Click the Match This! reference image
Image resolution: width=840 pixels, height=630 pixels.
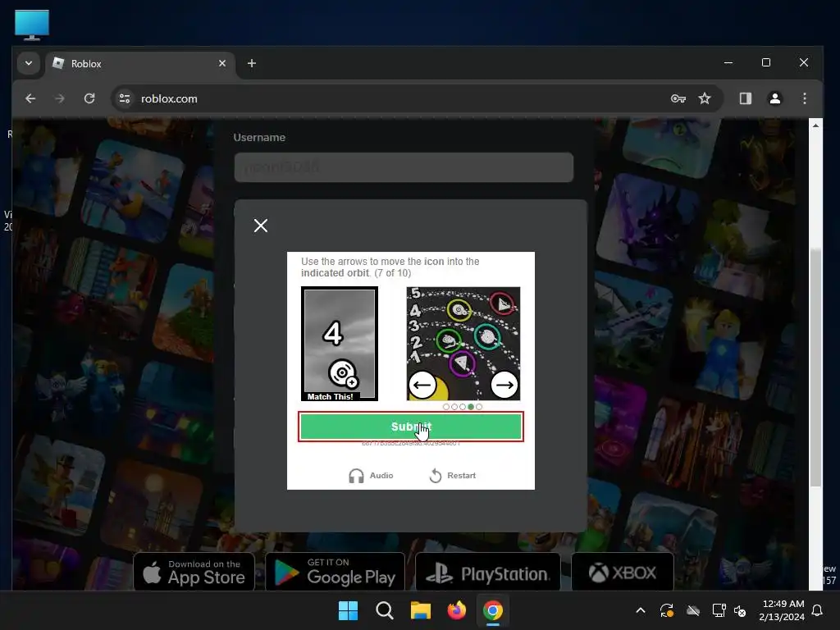340,344
